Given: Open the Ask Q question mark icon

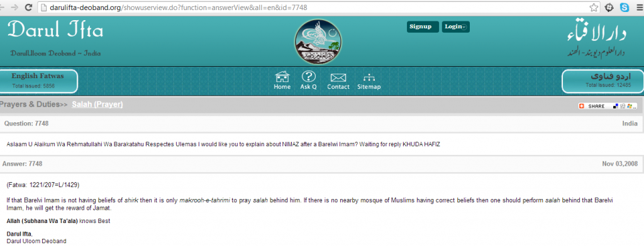Looking at the screenshot, I should (x=308, y=77).
